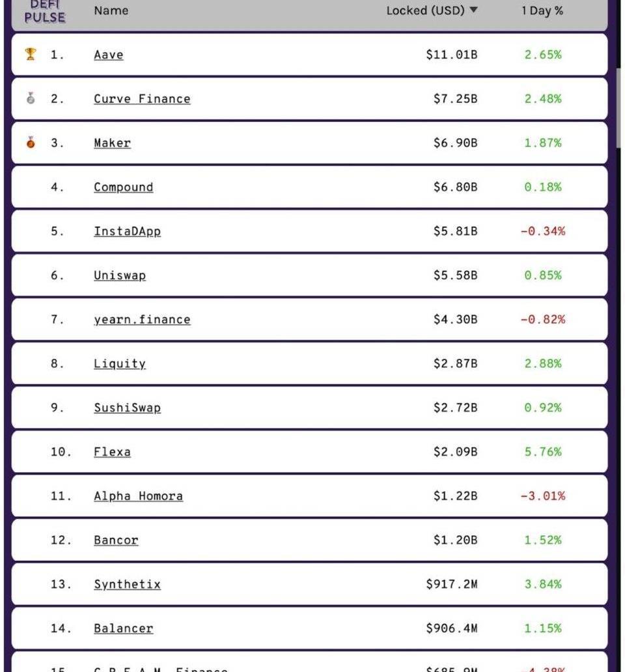Click the vertical scrollbar thumb
Screen dimensions: 625x672
618,108
